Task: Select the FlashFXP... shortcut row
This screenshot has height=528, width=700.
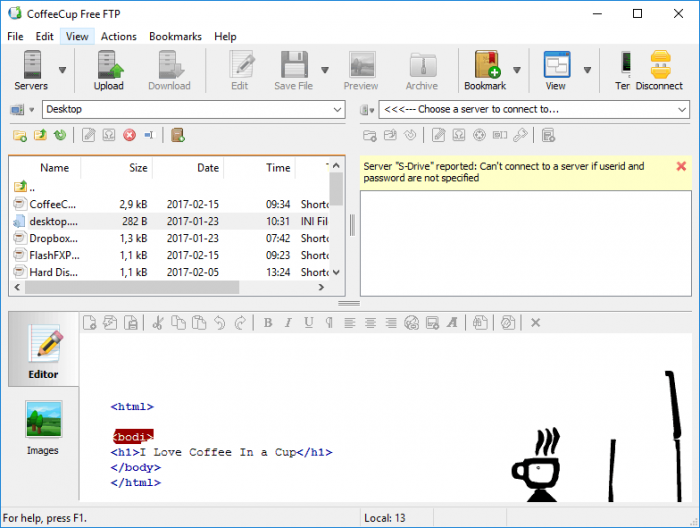Action: [x=170, y=255]
